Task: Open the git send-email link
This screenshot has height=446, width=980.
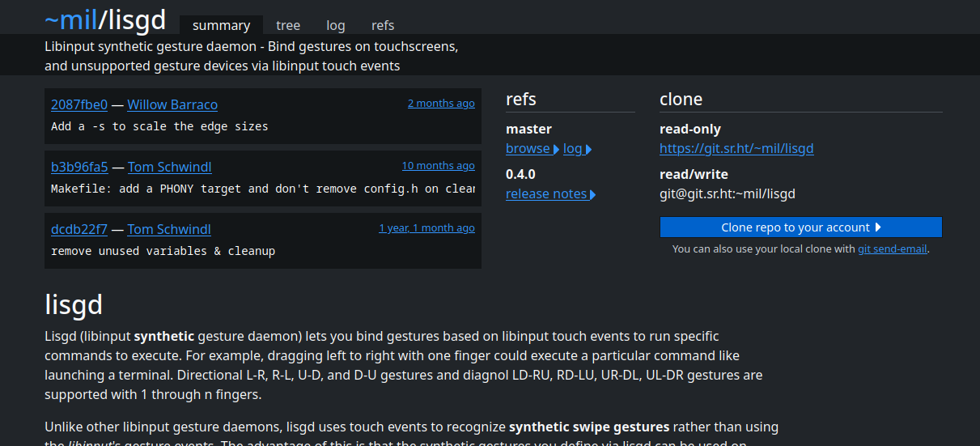Action: [x=892, y=249]
